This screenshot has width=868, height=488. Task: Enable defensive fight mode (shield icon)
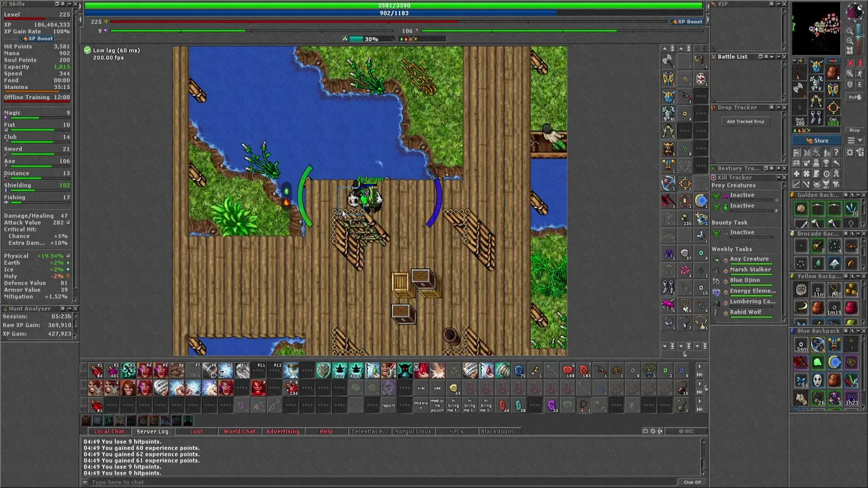pos(850,84)
